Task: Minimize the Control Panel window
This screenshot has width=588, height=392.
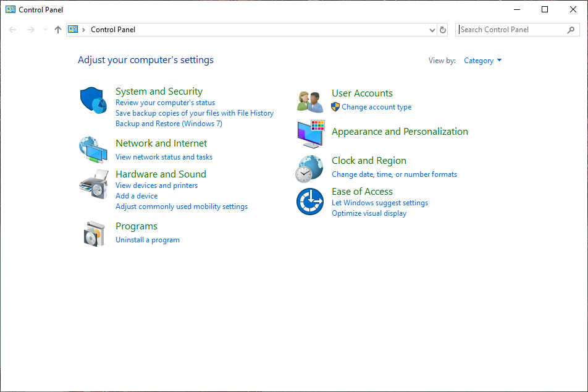Action: coord(517,9)
